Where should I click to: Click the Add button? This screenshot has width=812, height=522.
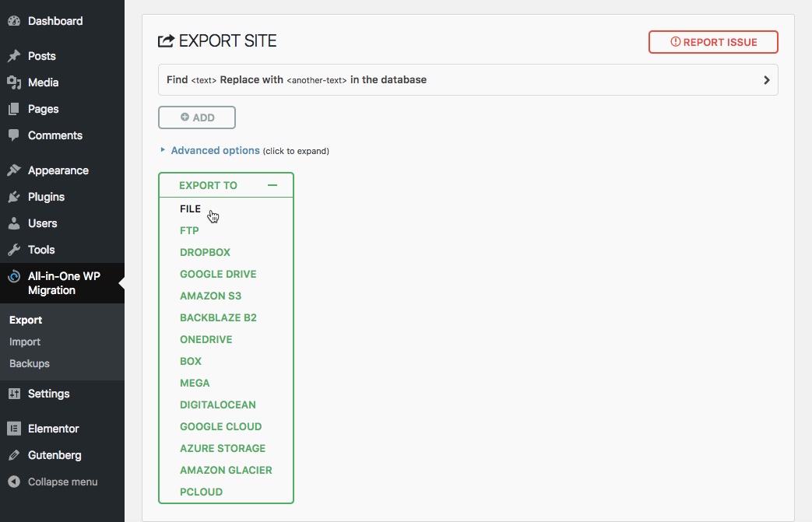[x=197, y=117]
